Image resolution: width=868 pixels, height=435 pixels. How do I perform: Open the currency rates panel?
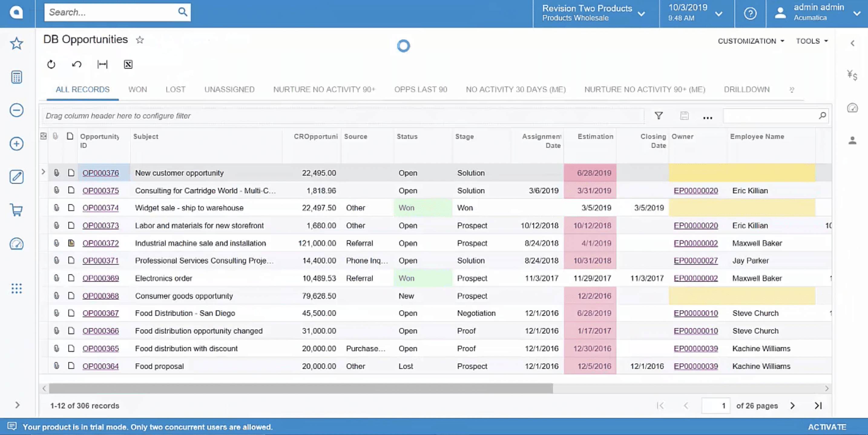[x=852, y=75]
